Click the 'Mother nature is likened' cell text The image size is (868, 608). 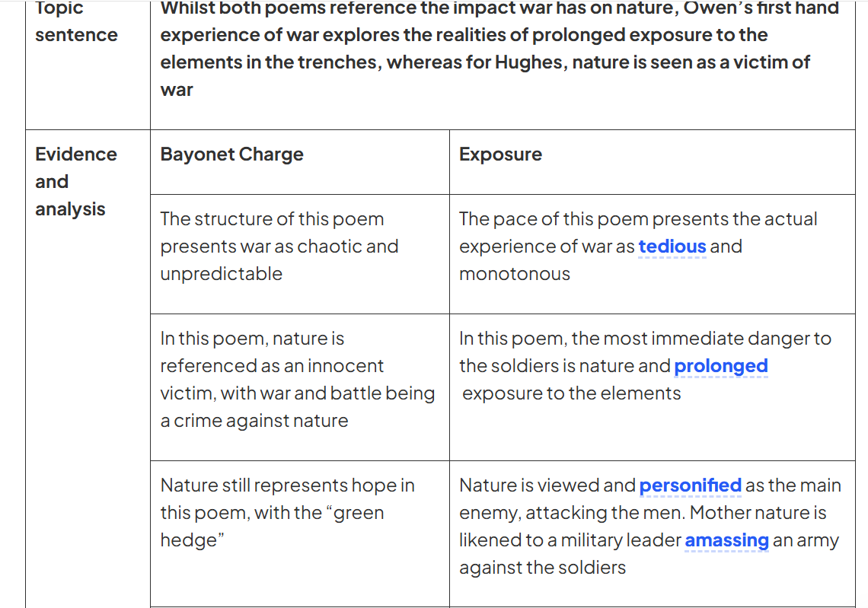coord(650,526)
